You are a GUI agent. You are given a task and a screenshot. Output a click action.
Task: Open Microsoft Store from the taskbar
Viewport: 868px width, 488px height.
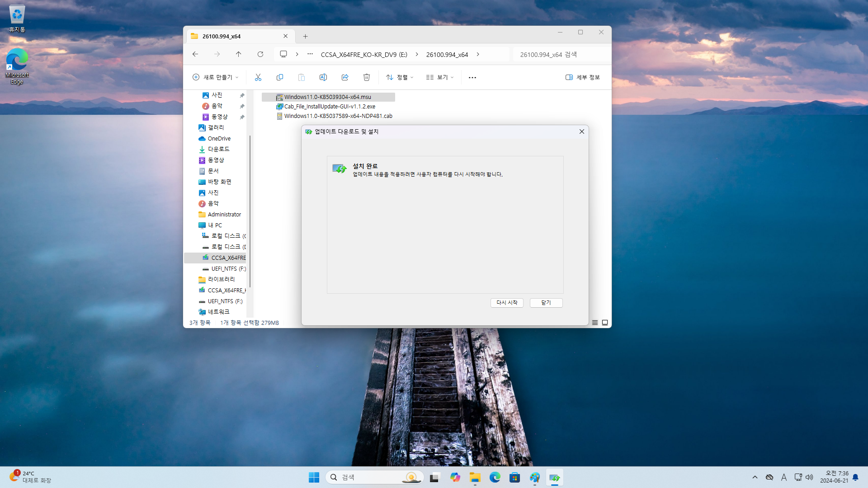click(x=514, y=478)
